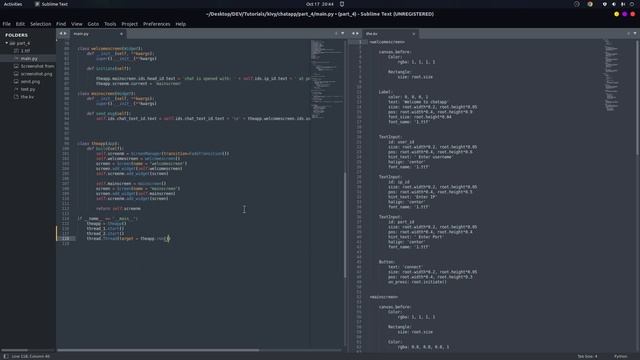Click left pane tab-history back arrow

(x=61, y=33)
